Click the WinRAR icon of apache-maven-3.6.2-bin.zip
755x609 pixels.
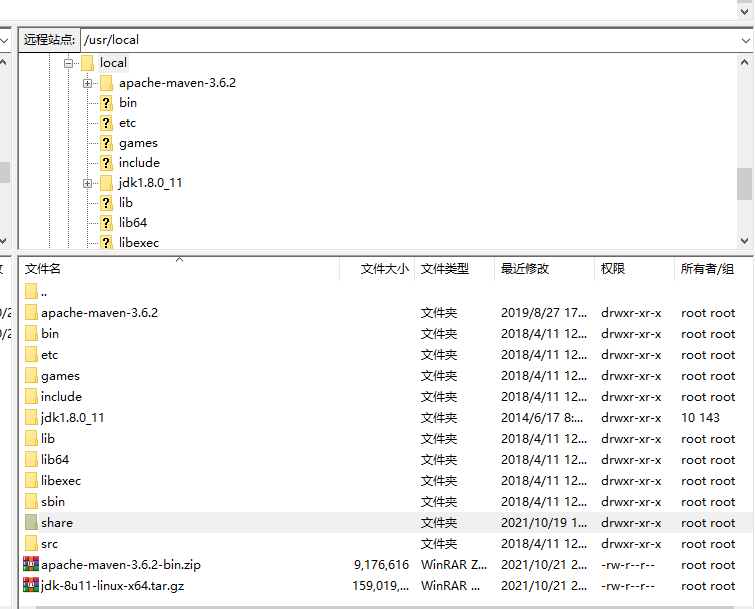pos(30,565)
